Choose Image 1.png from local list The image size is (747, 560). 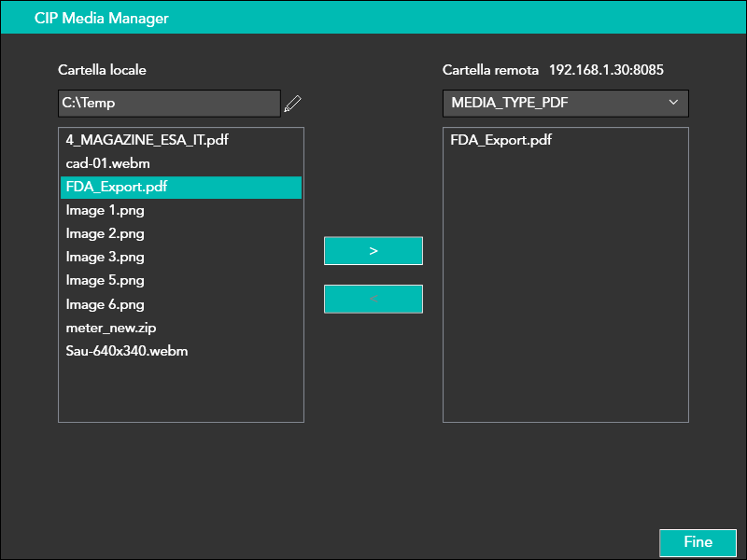(x=105, y=211)
